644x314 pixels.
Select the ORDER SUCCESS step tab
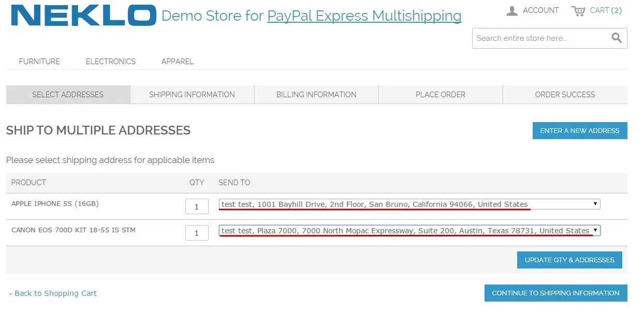565,95
